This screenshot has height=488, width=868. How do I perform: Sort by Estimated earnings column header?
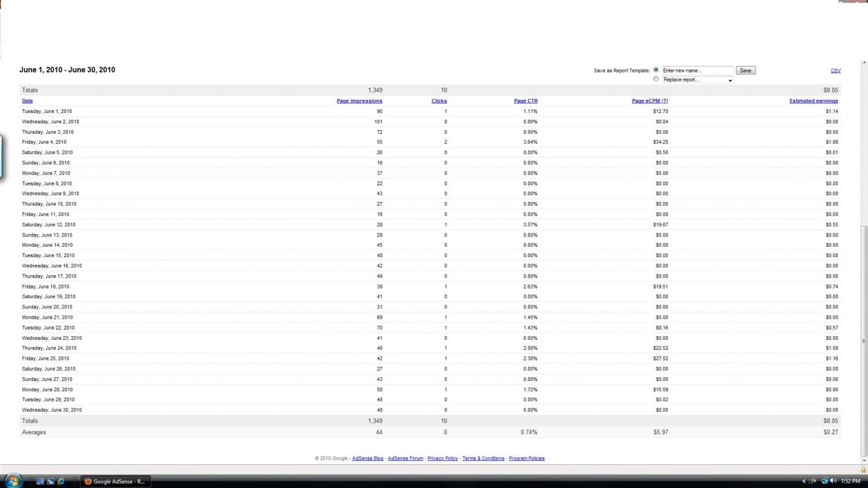(x=814, y=101)
